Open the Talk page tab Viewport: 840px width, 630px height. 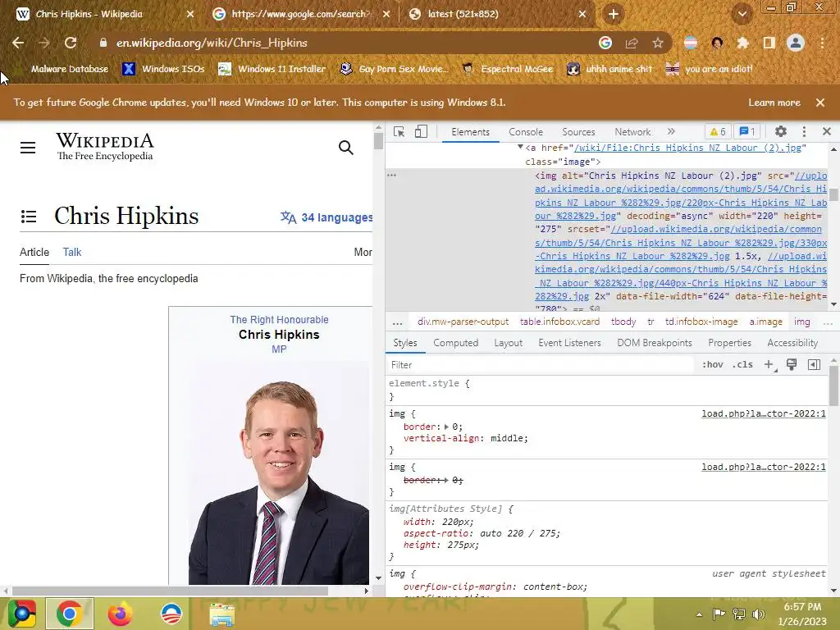coord(72,253)
